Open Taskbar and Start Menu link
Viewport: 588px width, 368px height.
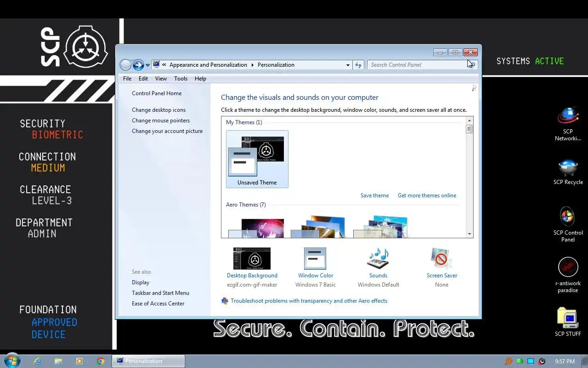pos(160,293)
